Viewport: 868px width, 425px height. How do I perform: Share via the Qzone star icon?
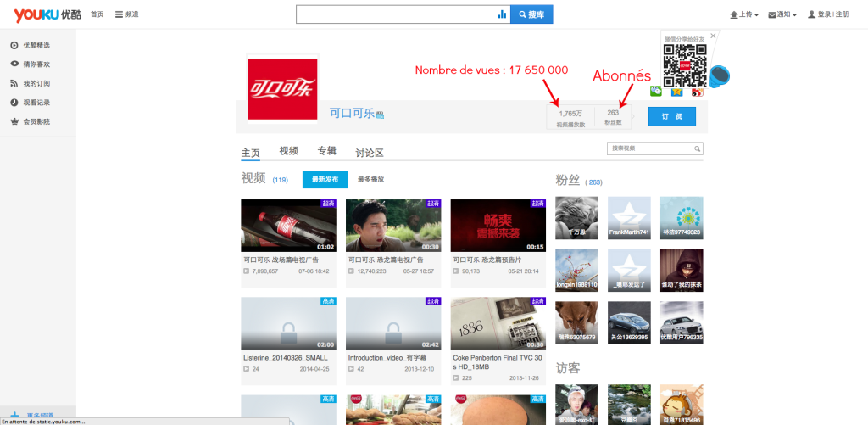tap(676, 92)
